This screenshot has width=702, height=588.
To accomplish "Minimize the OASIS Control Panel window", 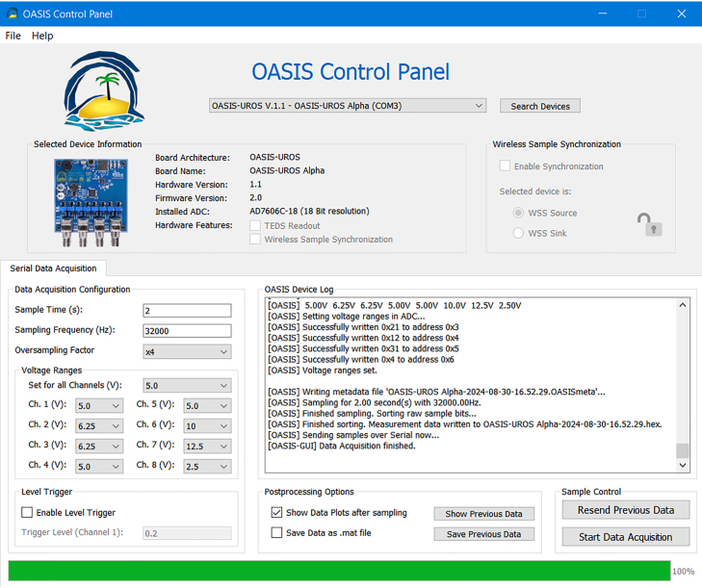I will point(603,13).
